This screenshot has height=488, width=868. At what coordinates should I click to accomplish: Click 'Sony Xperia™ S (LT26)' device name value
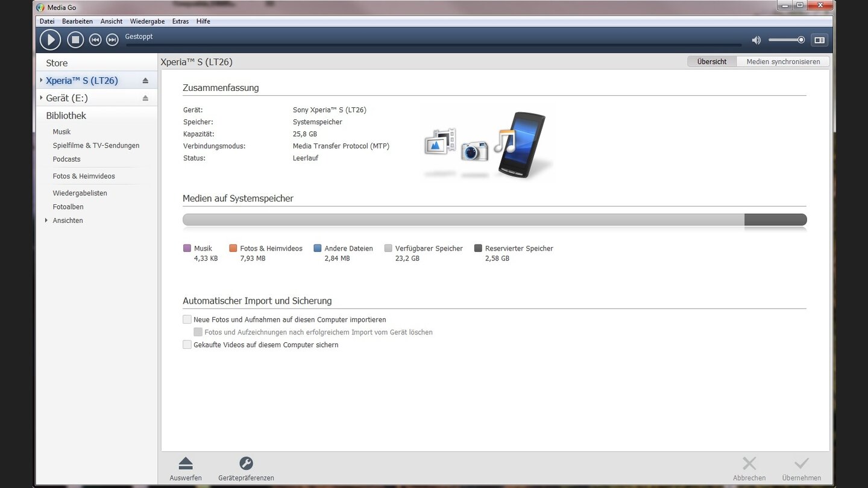[x=330, y=110]
